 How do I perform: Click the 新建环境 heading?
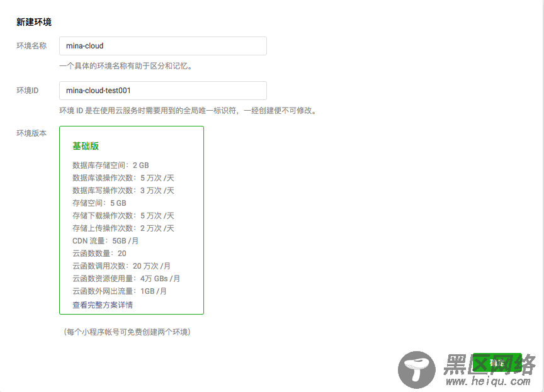click(34, 22)
